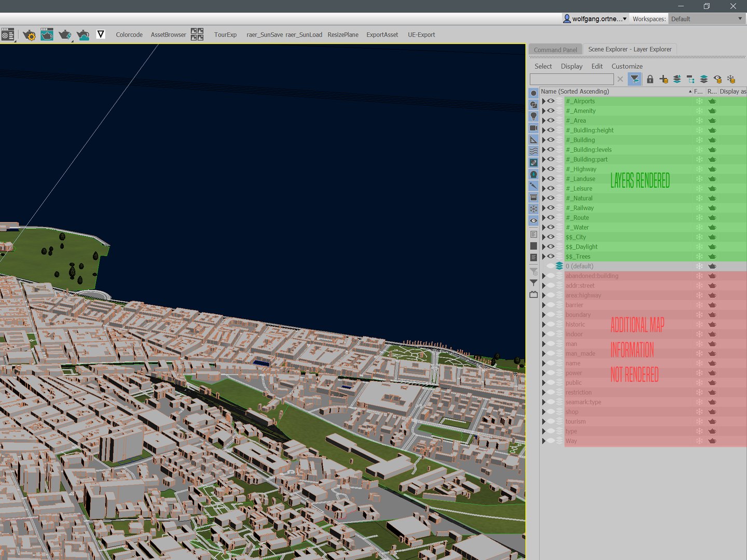The height and width of the screenshot is (560, 747).
Task: Create a new layer with plus icon
Action: tap(663, 79)
